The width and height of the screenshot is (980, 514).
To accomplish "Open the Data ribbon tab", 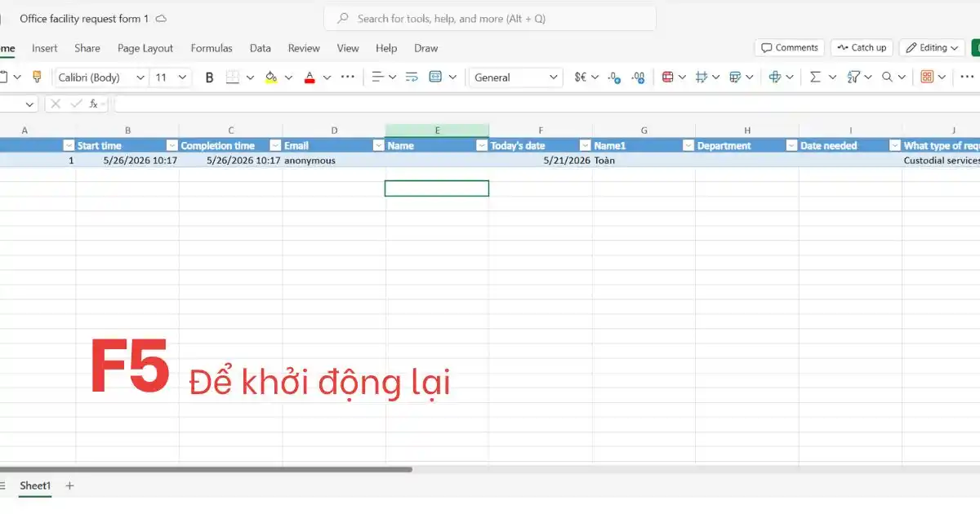I will (261, 48).
